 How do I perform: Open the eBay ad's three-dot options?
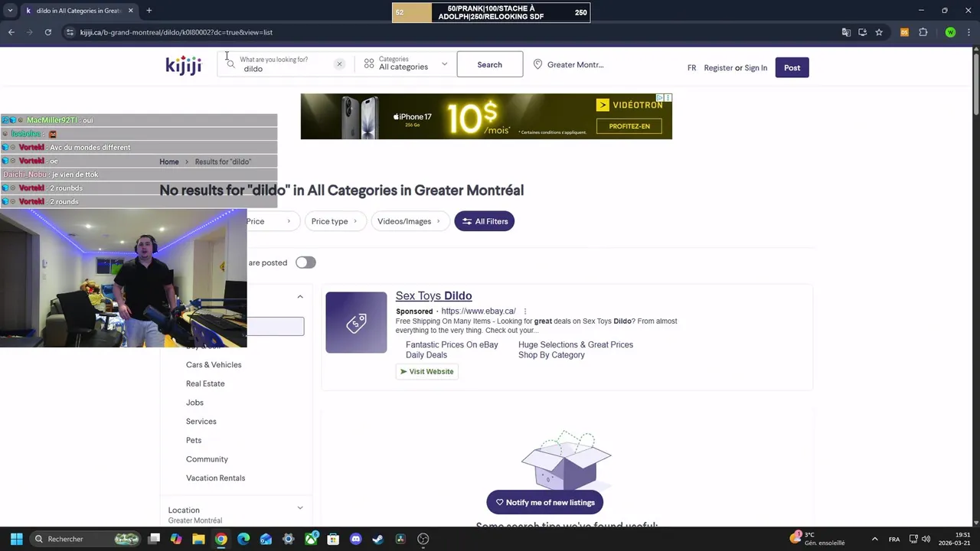525,311
